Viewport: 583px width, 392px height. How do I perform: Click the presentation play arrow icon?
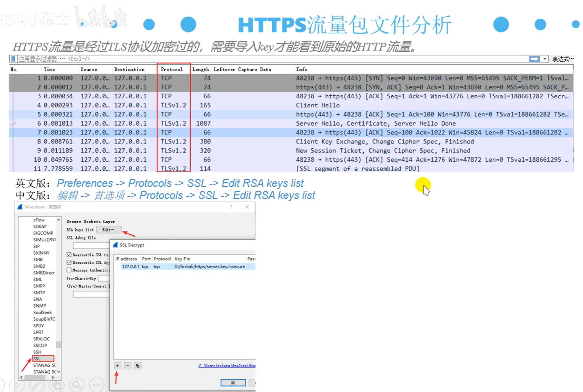click(x=17, y=385)
